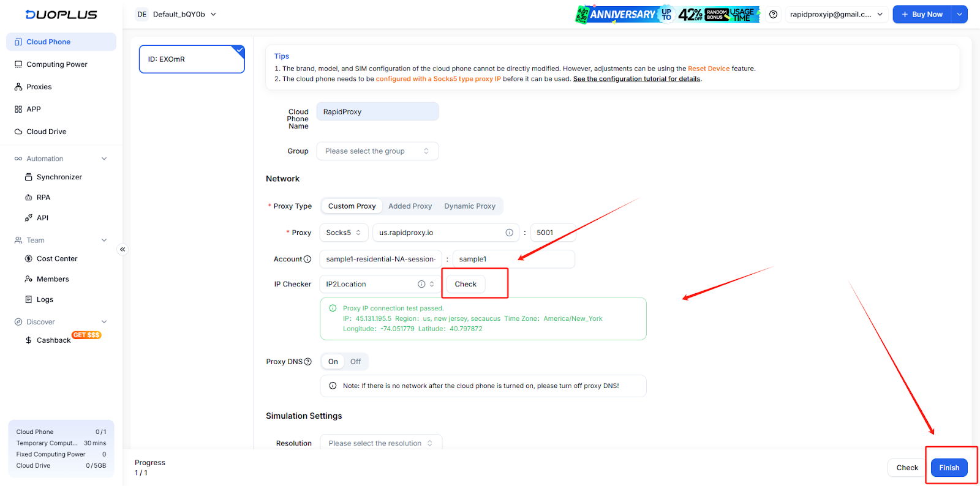Click the GET $$$ cashback badge

(86, 335)
